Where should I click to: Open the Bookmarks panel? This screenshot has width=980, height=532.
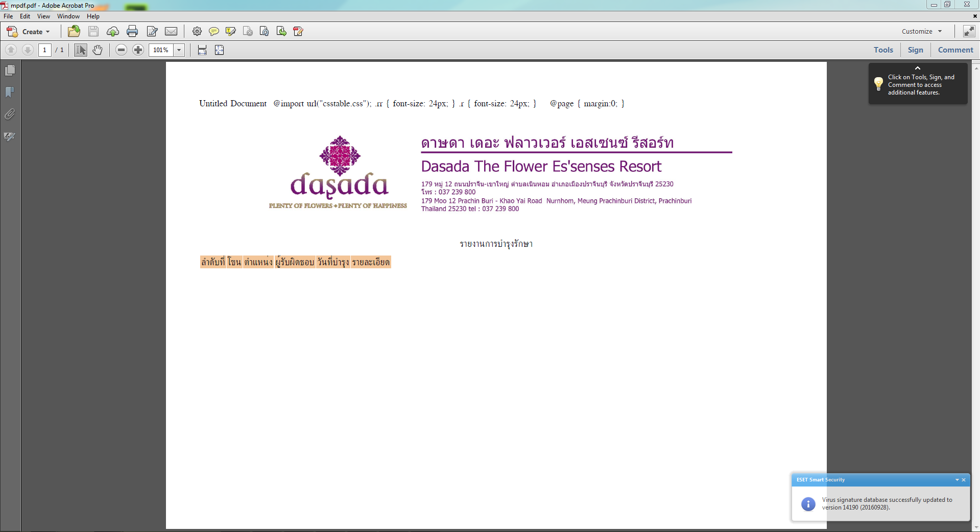(10, 92)
